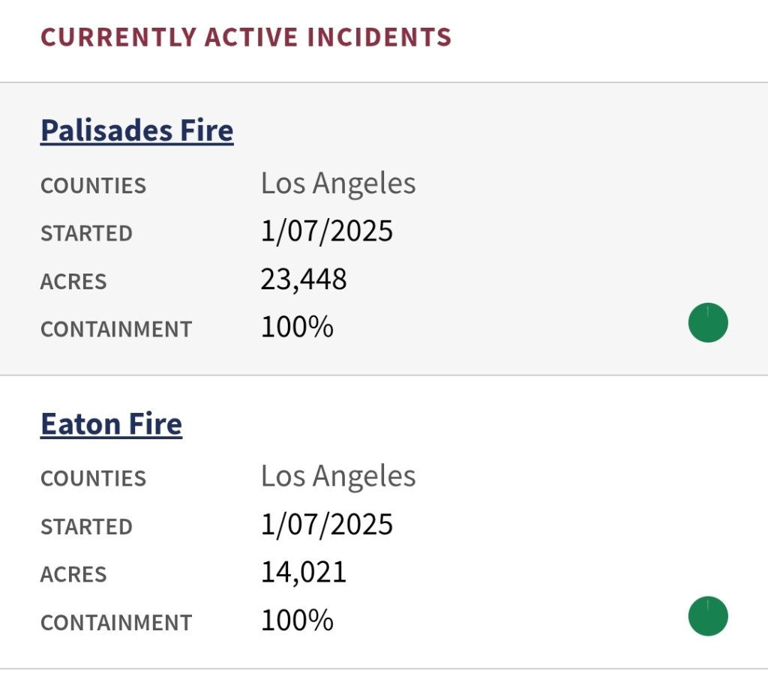The height and width of the screenshot is (700, 768).
Task: Click the Currently Active Incidents heading
Action: click(246, 37)
